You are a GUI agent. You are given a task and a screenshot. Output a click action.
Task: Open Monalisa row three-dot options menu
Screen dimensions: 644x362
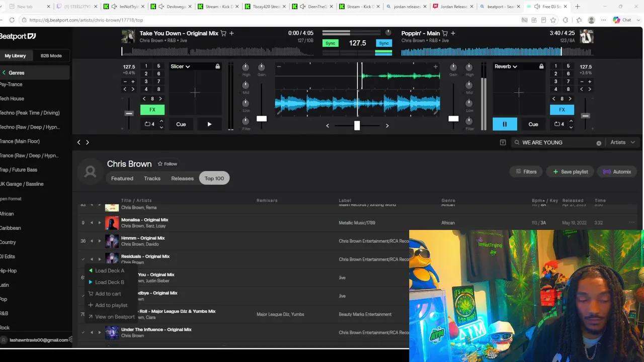point(631,223)
